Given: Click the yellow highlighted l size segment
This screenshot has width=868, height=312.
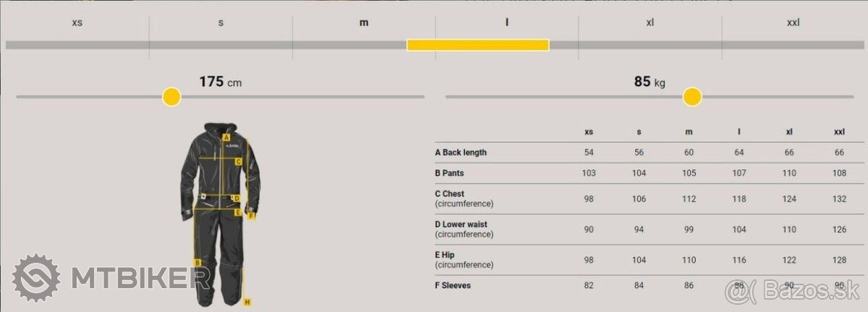Looking at the screenshot, I should [x=478, y=45].
